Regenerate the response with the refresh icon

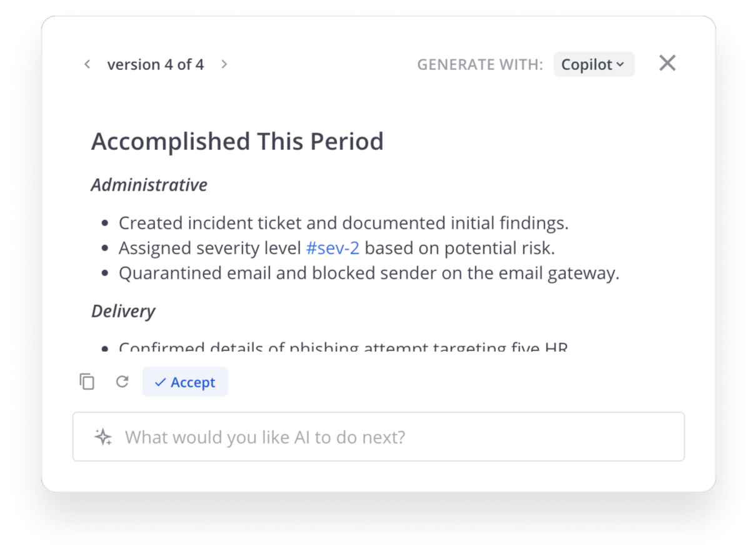[122, 381]
